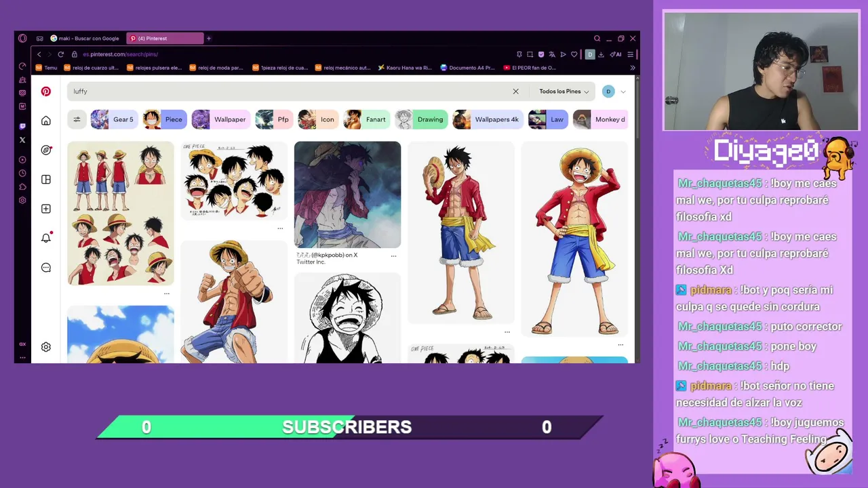Image resolution: width=868 pixels, height=488 pixels.
Task: Clear the luffy search with X
Action: click(x=515, y=91)
